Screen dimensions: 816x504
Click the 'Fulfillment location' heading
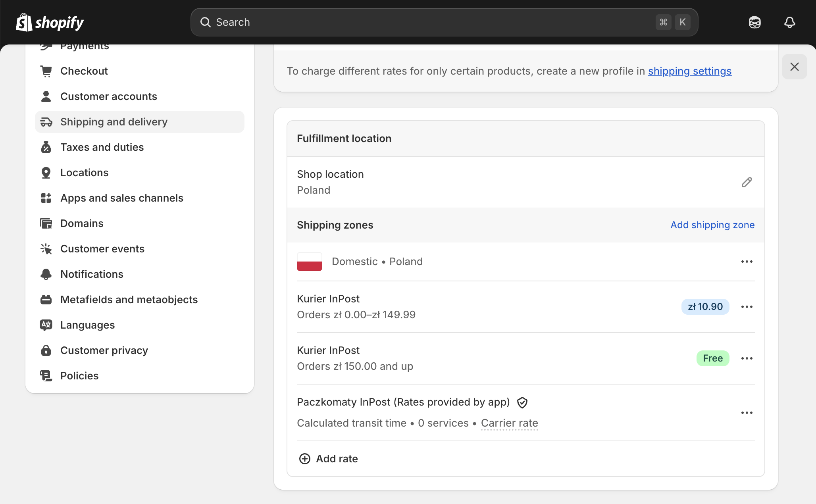(344, 139)
